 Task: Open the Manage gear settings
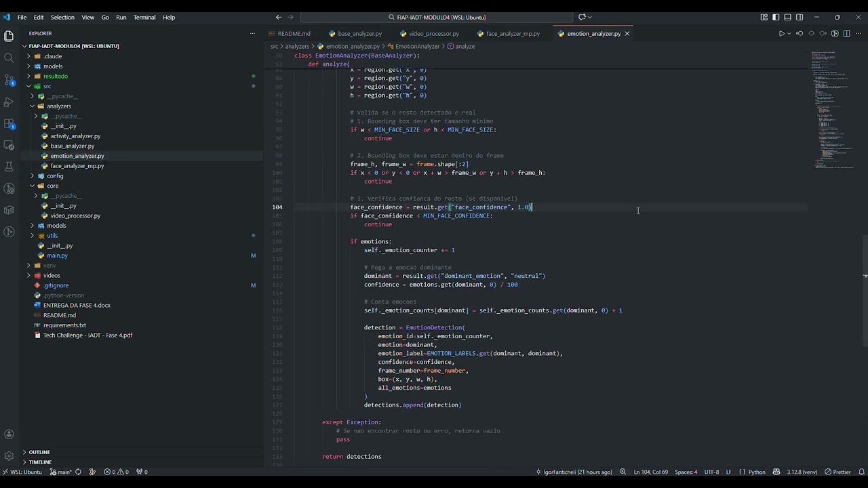[9, 456]
